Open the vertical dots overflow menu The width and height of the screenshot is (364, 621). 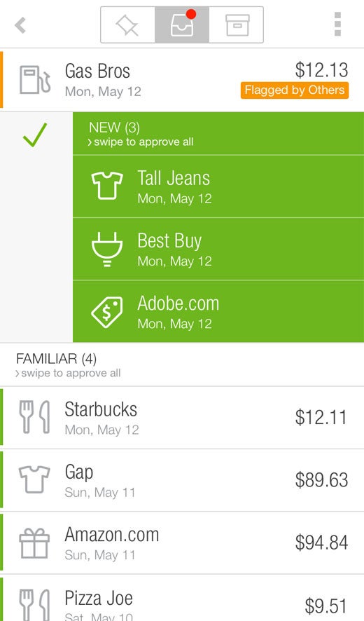point(337,24)
